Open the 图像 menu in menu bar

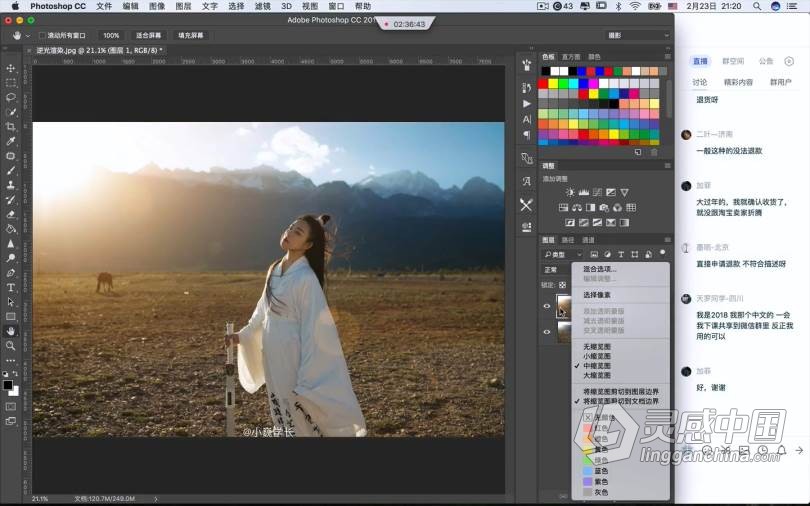point(157,6)
